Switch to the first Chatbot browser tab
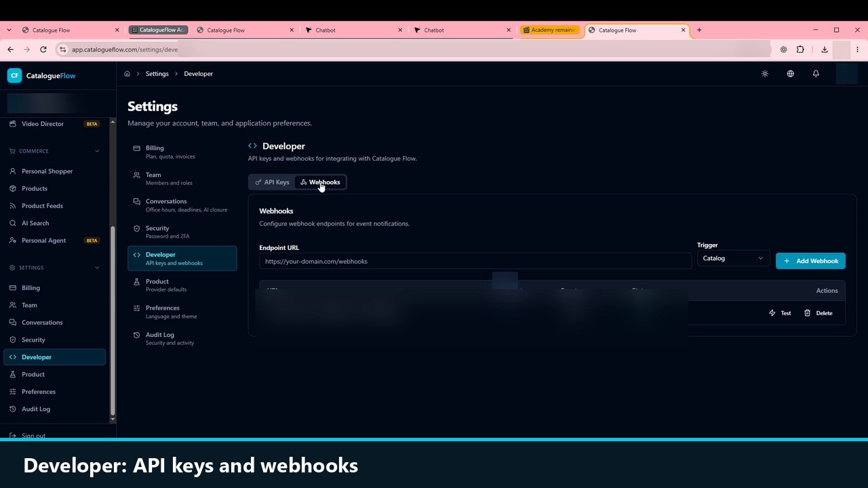 [352, 30]
